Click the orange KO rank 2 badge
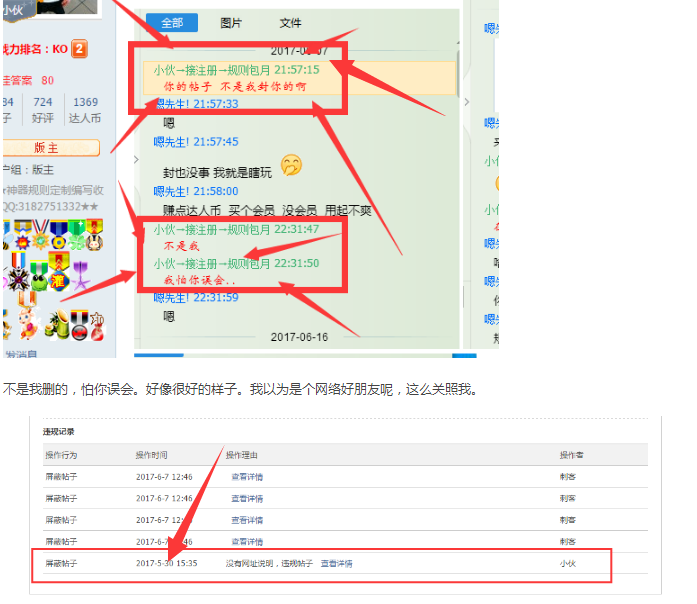This screenshot has height=604, width=697. 79,48
